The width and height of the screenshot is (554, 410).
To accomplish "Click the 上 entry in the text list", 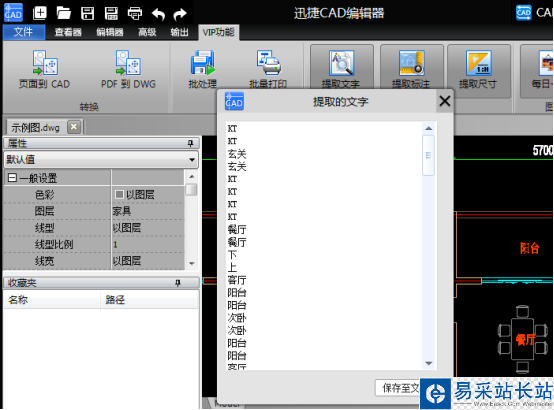I will coord(232,268).
